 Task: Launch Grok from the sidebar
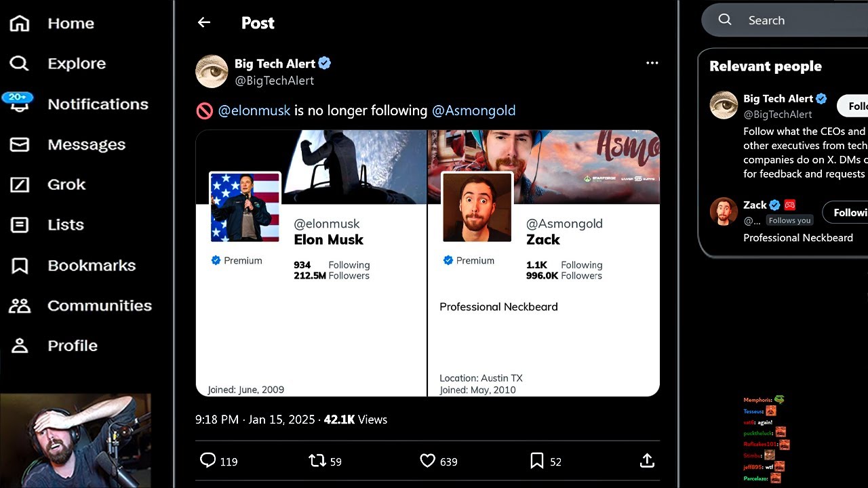point(20,184)
